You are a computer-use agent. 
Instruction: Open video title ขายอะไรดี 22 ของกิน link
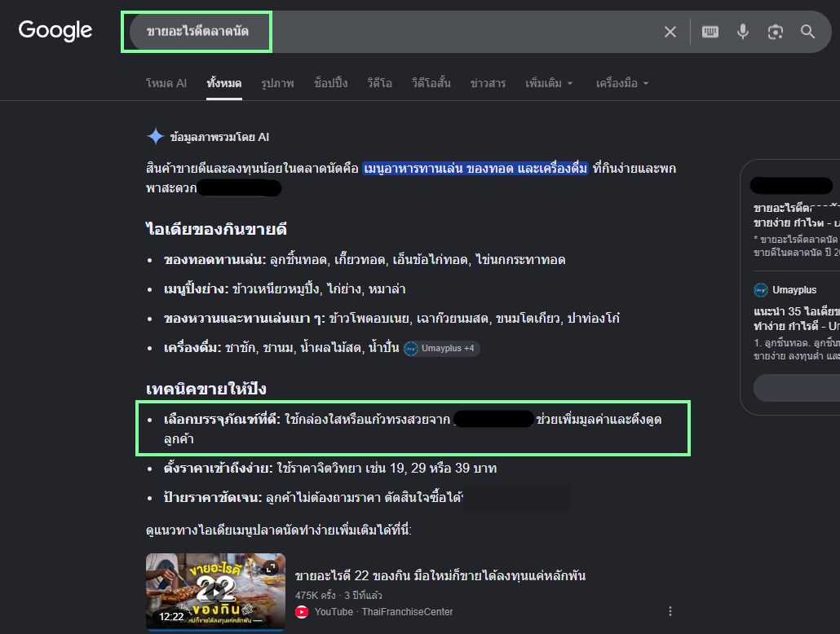[440, 576]
